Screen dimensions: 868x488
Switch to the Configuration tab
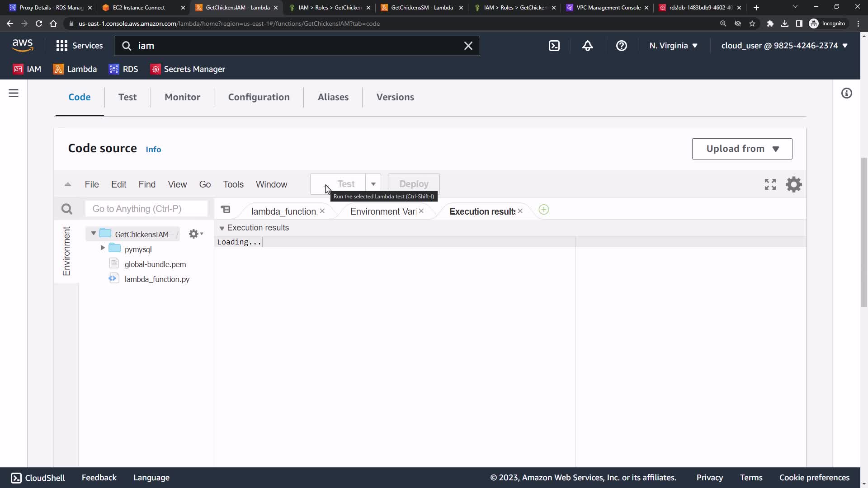(x=259, y=97)
